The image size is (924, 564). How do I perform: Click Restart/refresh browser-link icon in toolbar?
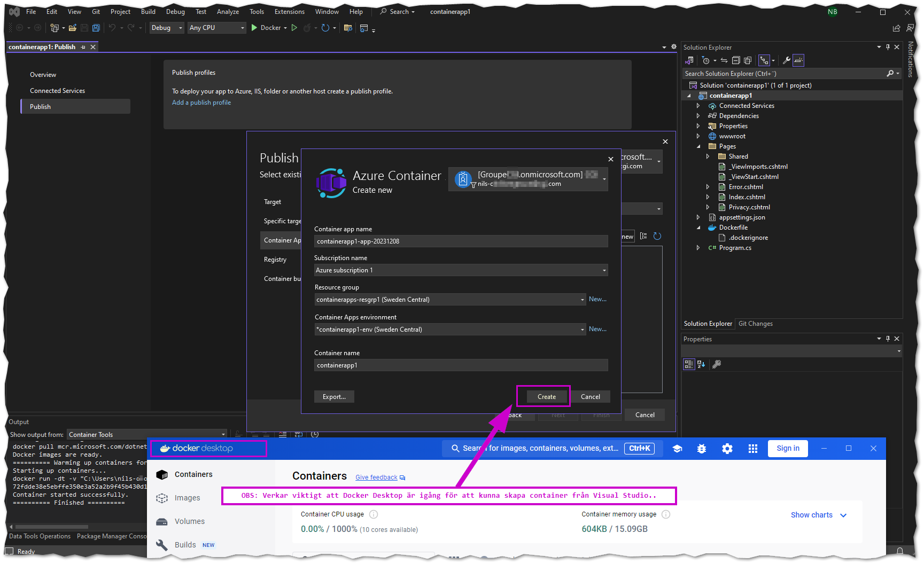(325, 28)
